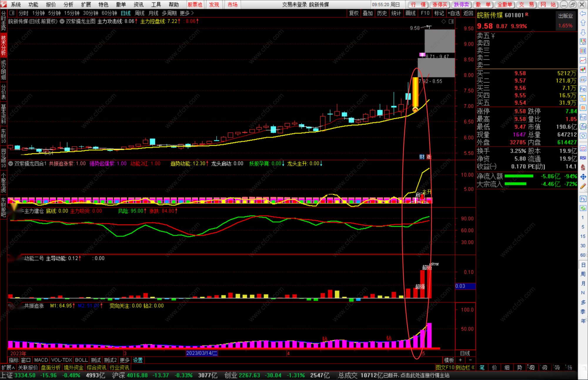Open the f(x) formula icon

tap(583, 127)
